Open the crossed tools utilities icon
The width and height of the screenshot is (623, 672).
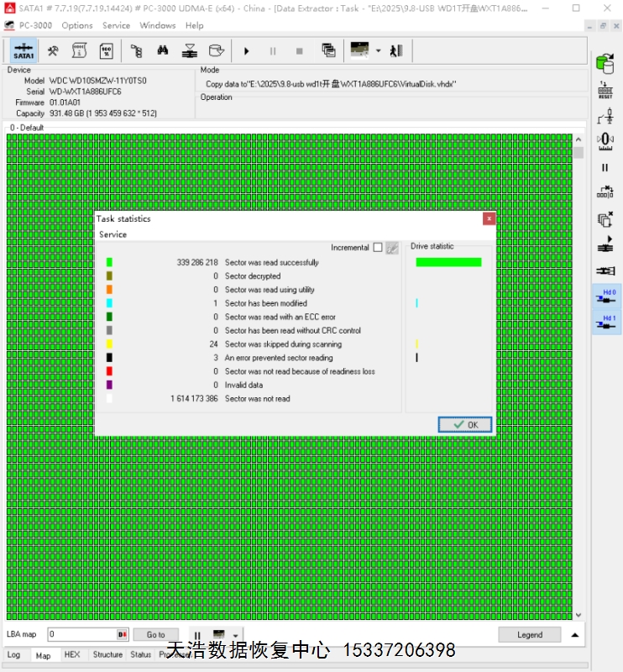coord(53,50)
